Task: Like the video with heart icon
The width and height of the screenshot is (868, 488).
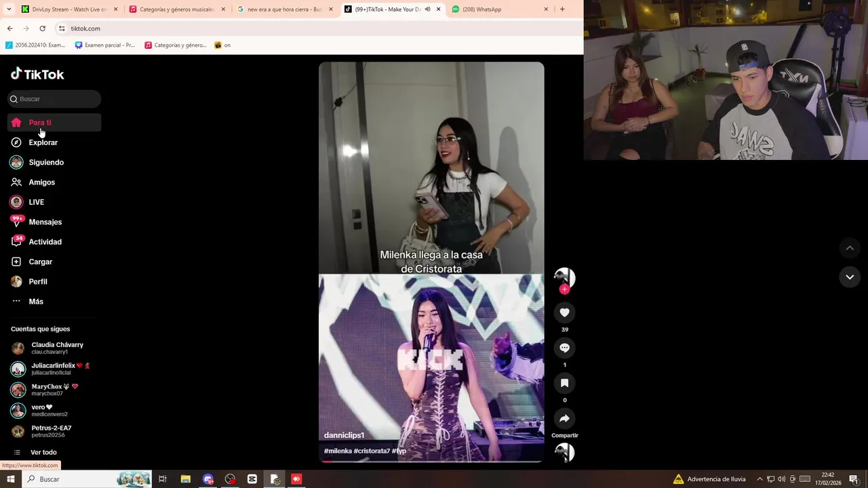Action: (x=564, y=312)
